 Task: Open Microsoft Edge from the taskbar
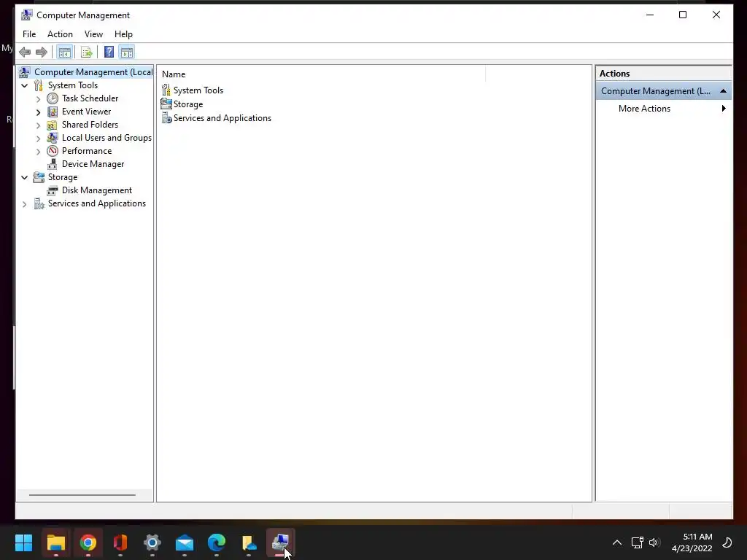click(x=217, y=542)
